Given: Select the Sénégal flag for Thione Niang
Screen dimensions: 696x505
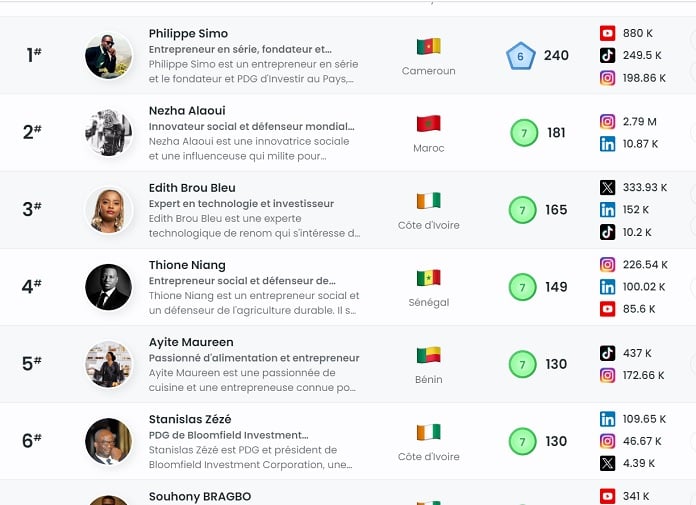Looking at the screenshot, I should tap(428, 278).
